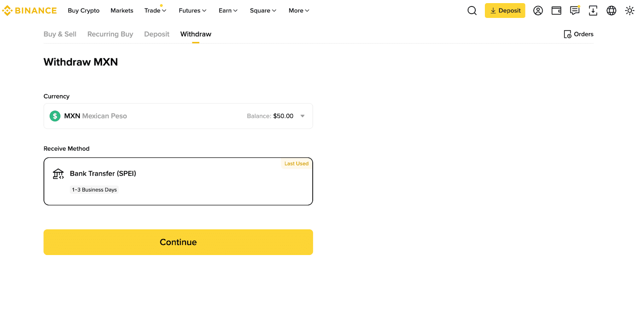The height and width of the screenshot is (314, 644).
Task: Click the app download icon
Action: 593,10
